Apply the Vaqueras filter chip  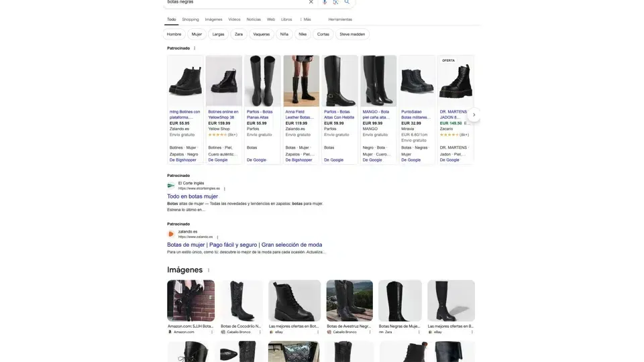pyautogui.click(x=261, y=34)
